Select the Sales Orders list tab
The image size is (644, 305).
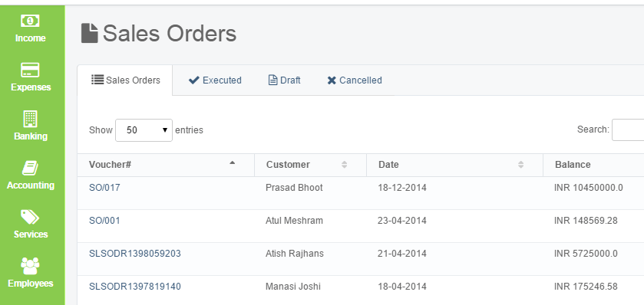point(125,80)
